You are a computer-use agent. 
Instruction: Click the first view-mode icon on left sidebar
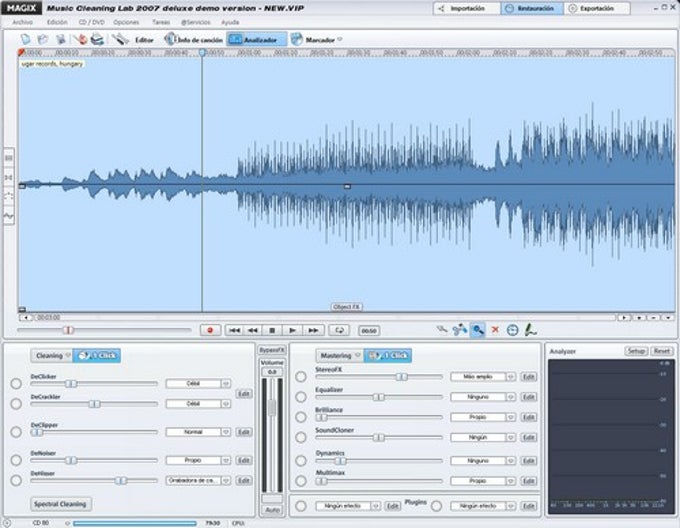[x=9, y=158]
